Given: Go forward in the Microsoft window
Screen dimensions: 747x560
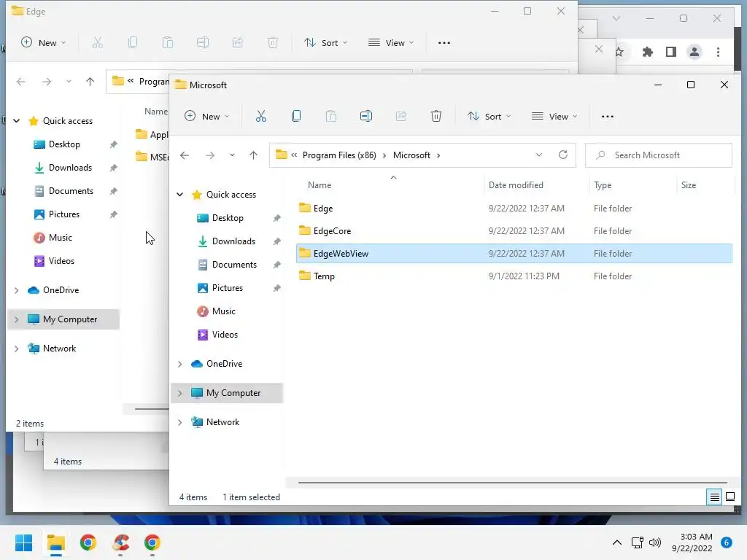Looking at the screenshot, I should point(210,155).
